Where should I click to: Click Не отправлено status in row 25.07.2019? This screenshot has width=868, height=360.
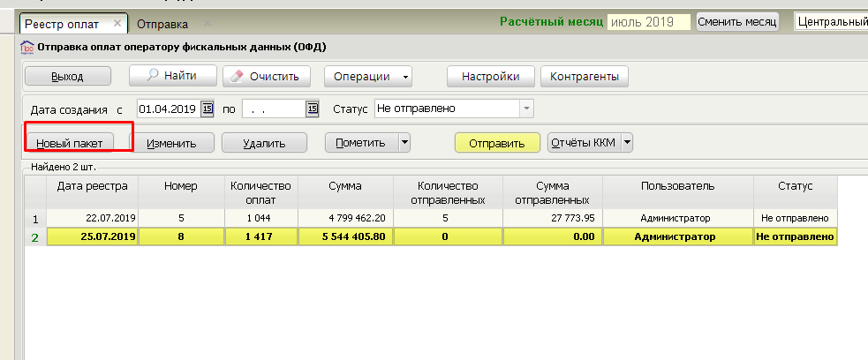pos(795,236)
